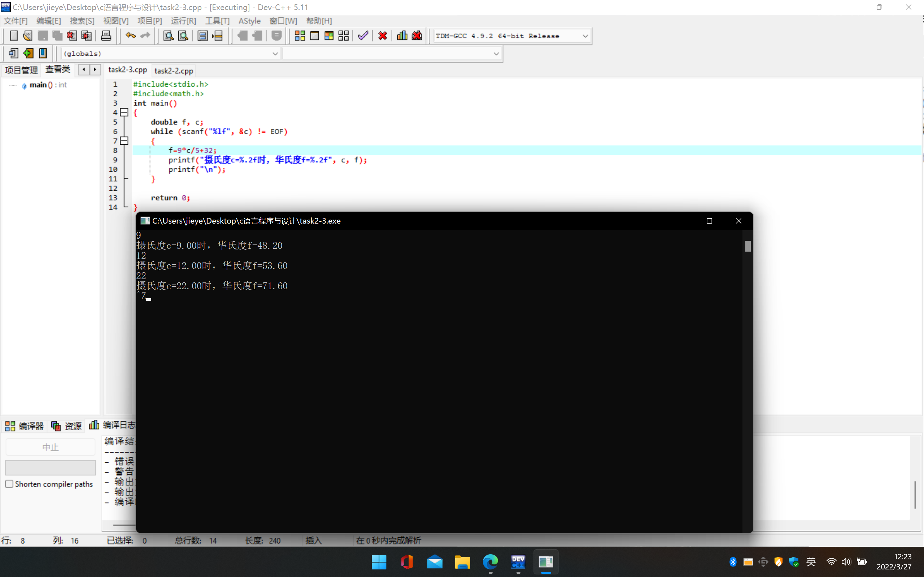Click the Compile four-squares icon

[x=300, y=36]
